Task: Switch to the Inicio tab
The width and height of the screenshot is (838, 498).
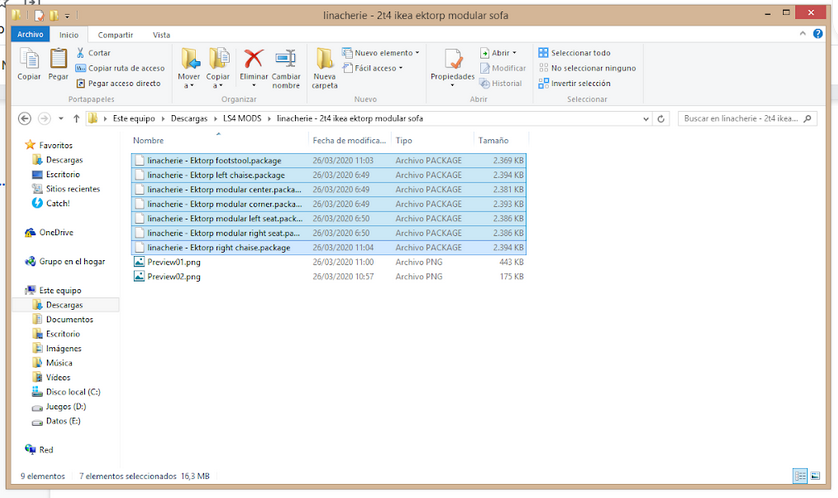Action: (x=69, y=35)
